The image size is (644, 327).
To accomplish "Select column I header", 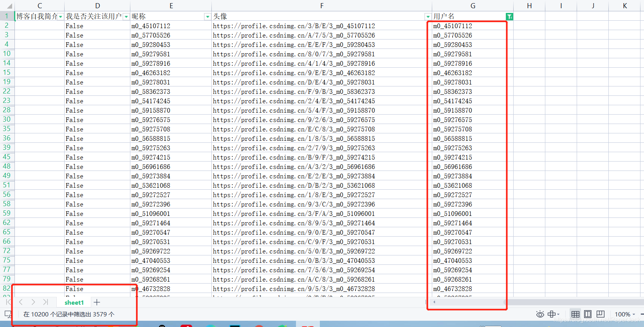I will click(x=561, y=6).
